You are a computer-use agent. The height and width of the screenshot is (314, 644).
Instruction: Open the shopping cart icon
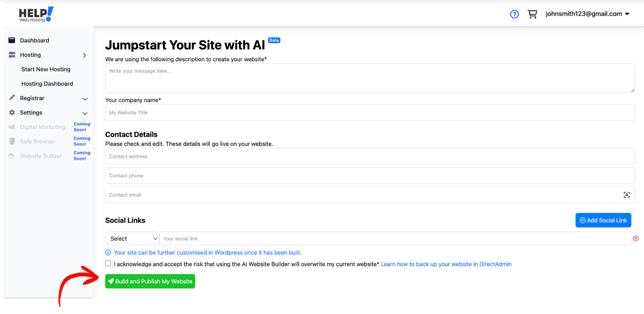click(532, 14)
